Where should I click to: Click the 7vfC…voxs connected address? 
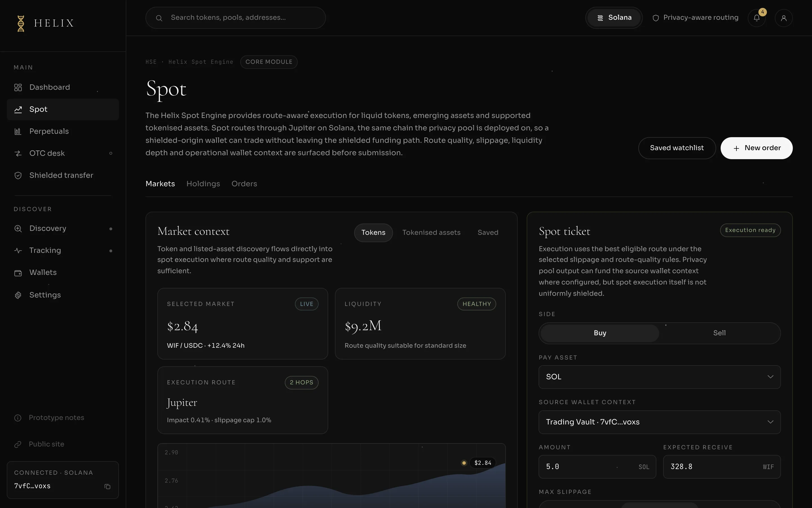coord(32,486)
